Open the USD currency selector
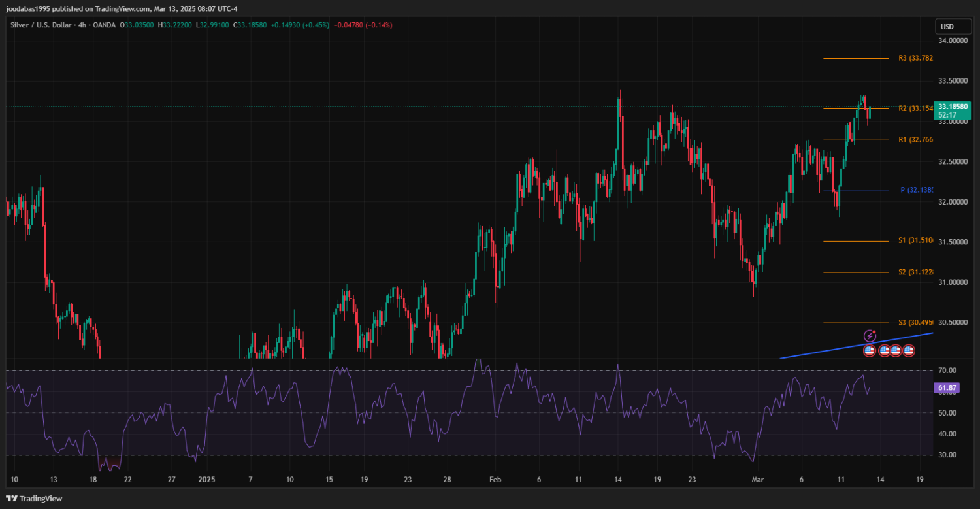 [x=945, y=27]
